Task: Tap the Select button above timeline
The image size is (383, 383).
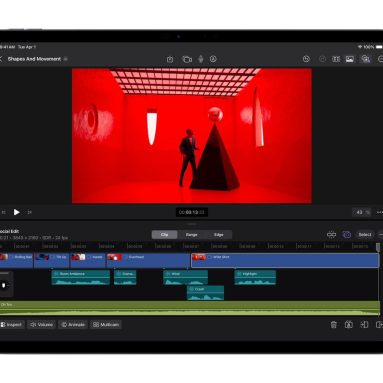Action: pyautogui.click(x=365, y=235)
